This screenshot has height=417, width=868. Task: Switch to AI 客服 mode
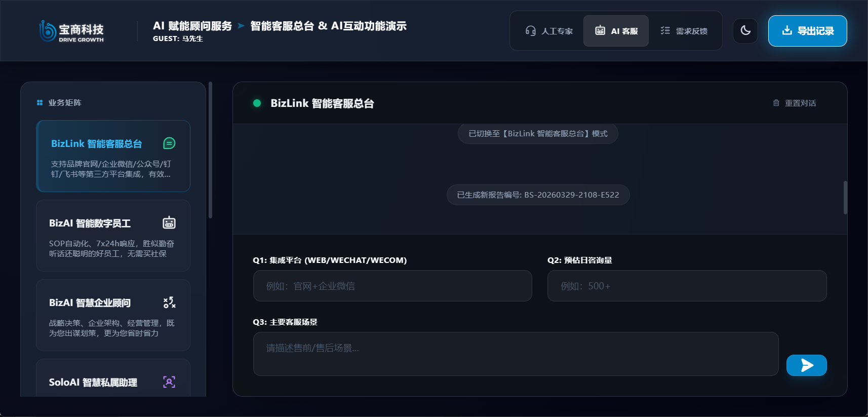click(x=616, y=30)
